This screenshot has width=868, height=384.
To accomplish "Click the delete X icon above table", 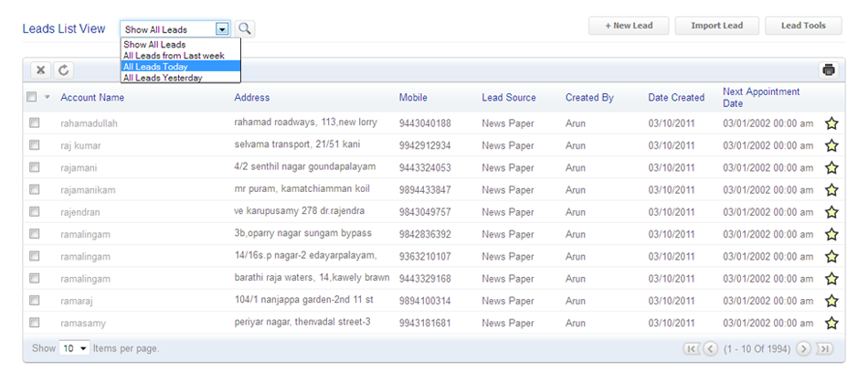I will [x=41, y=69].
